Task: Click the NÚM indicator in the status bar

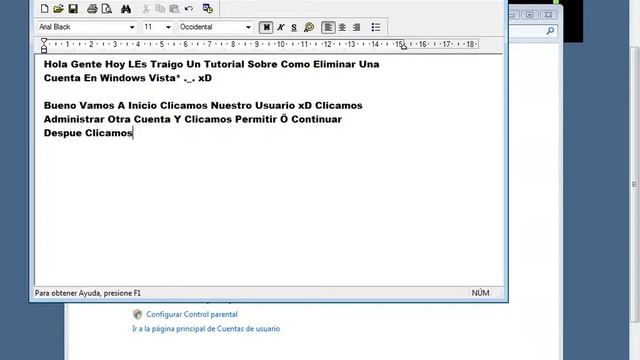Action: (x=480, y=293)
